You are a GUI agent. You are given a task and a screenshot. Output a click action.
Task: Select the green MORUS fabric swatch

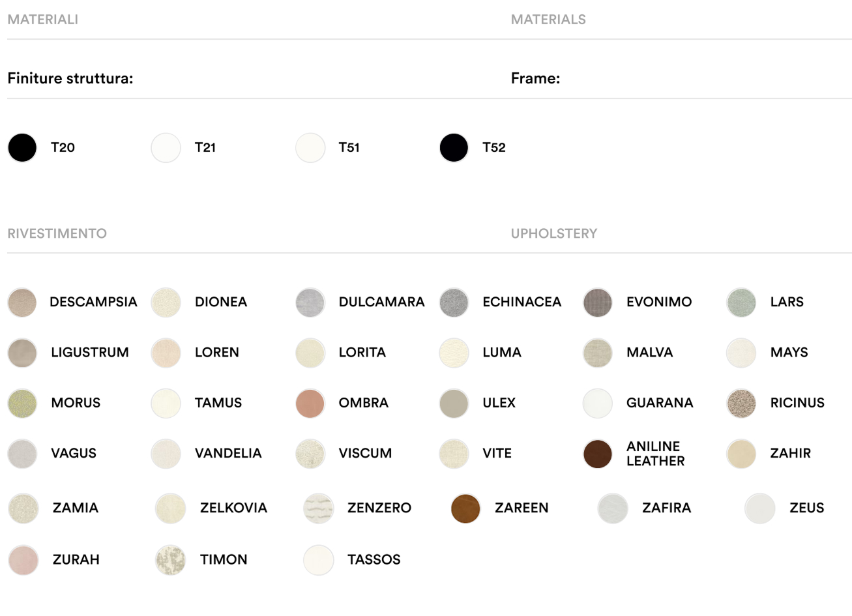click(22, 403)
